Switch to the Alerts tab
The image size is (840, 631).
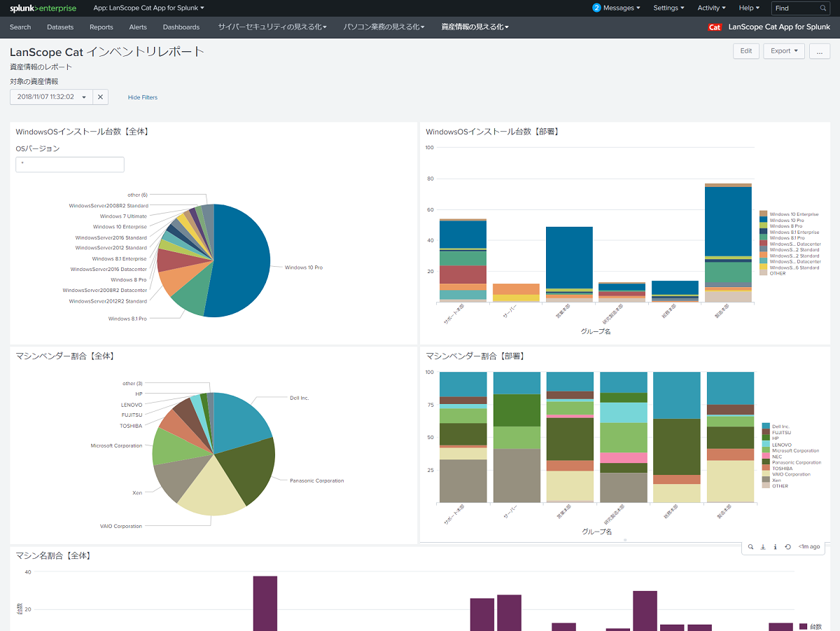coord(138,27)
